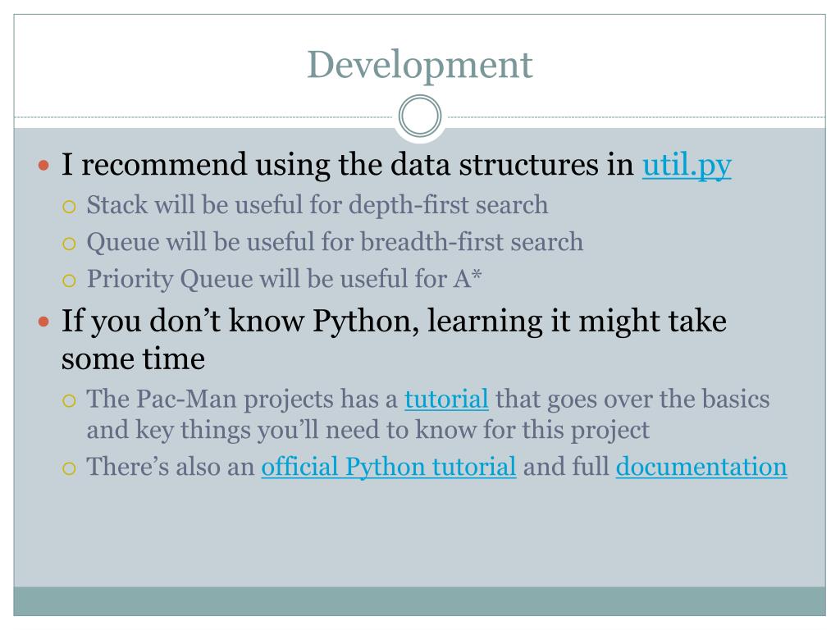The width and height of the screenshot is (840, 630).
Task: Open the util.py link
Action: (x=687, y=165)
